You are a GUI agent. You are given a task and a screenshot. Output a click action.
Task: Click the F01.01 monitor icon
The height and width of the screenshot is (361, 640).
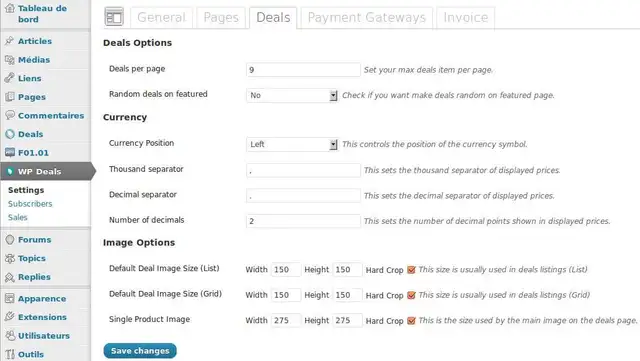10,152
